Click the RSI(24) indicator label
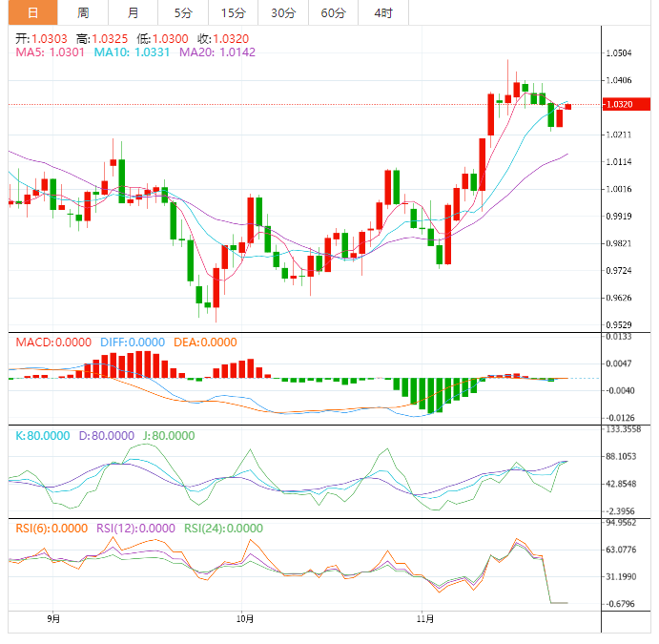This screenshot has width=659, height=644. tap(223, 528)
